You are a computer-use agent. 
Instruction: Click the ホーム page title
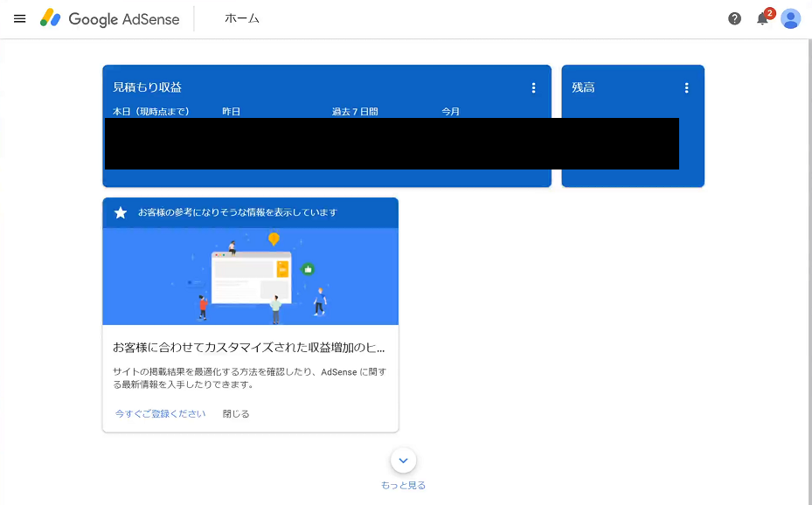242,18
